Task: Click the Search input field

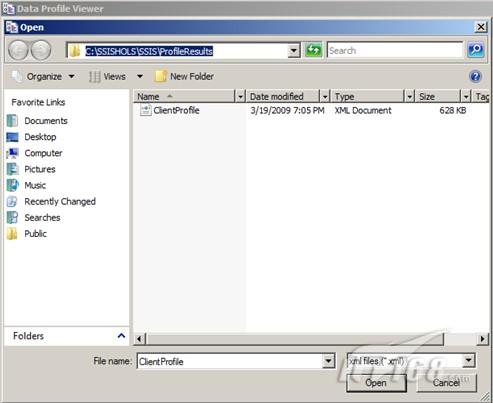Action: point(395,51)
